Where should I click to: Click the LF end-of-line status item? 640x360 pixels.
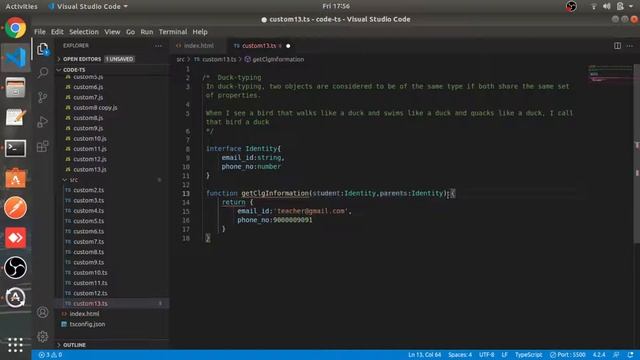coord(504,355)
